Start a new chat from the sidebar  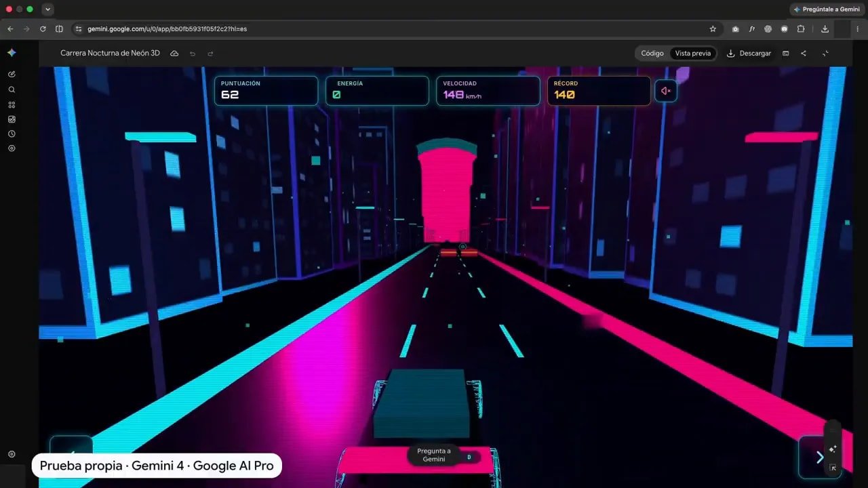click(x=12, y=74)
